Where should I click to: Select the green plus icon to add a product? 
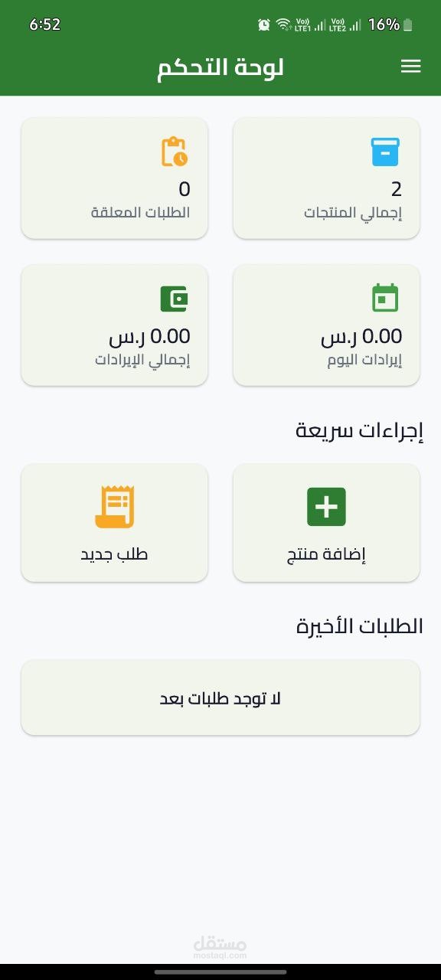(x=326, y=505)
